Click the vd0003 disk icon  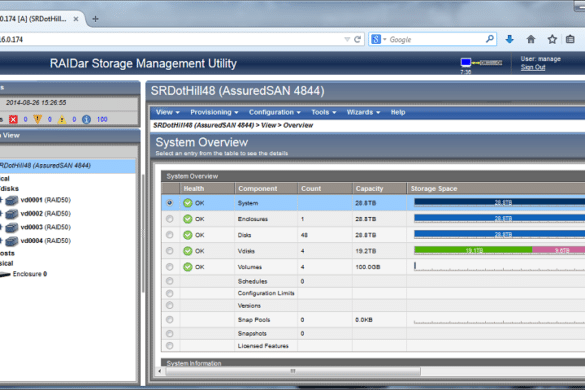click(x=12, y=227)
